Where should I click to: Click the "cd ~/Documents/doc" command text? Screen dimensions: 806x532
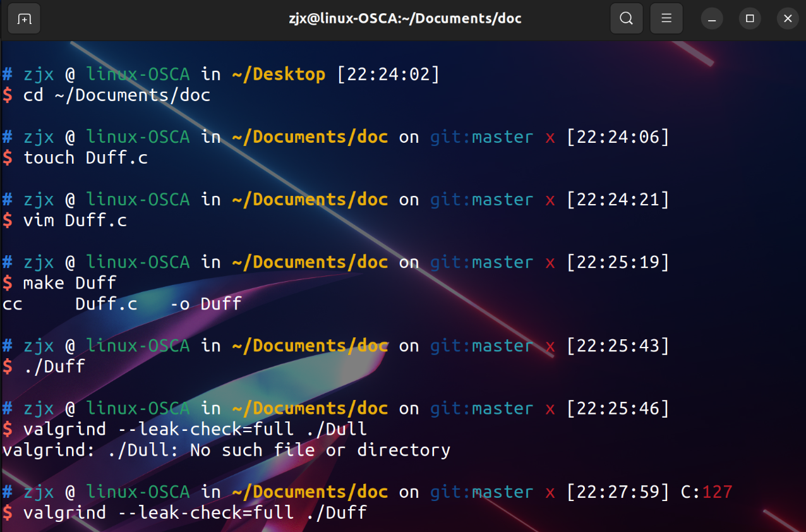(116, 95)
